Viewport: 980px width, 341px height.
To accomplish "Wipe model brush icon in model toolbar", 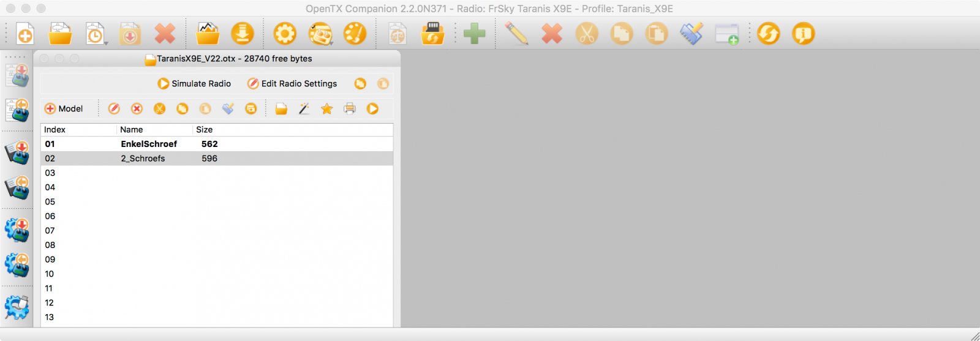I will click(x=228, y=109).
